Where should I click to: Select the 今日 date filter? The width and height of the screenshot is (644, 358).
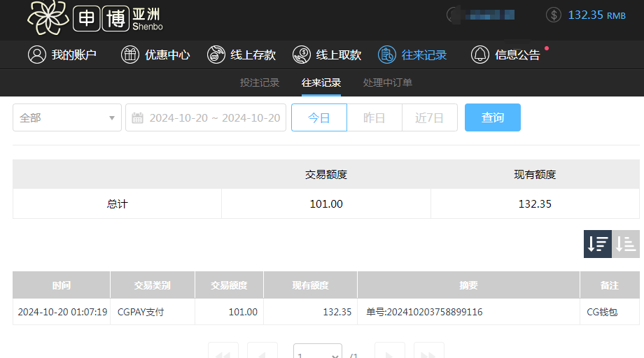point(319,117)
